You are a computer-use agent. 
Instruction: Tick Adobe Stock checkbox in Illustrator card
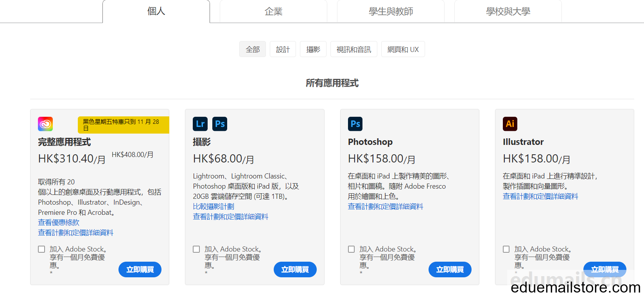(506, 249)
